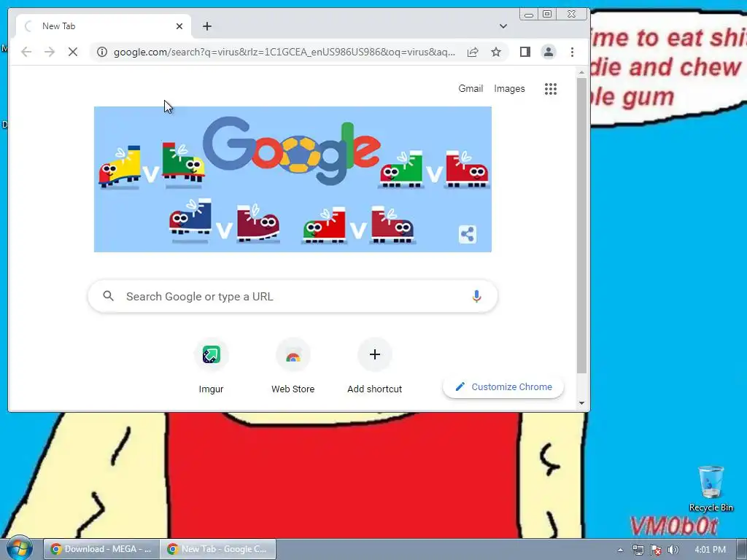
Task: Start voice search with microphone icon
Action: (476, 296)
